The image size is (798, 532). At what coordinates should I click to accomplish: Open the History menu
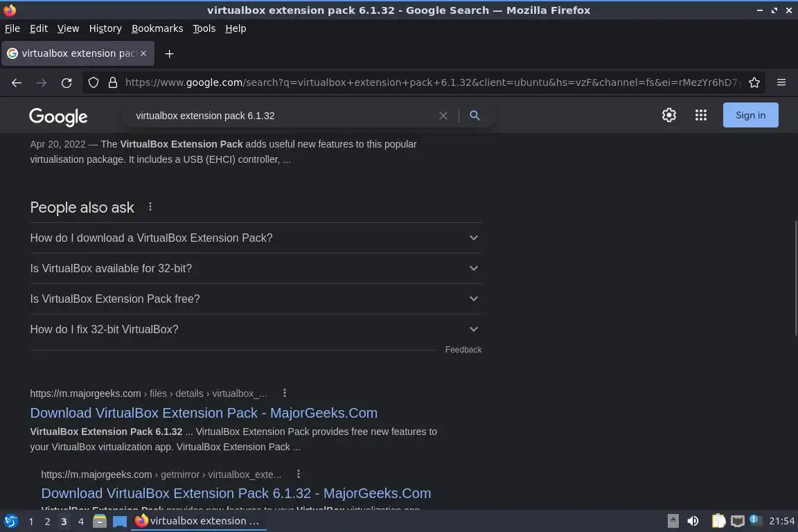[x=105, y=28]
